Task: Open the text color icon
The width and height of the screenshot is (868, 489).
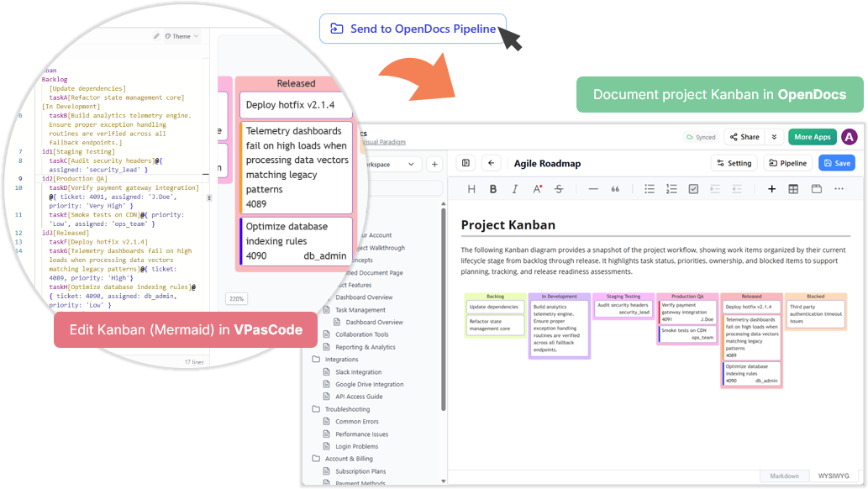Action: coord(537,189)
